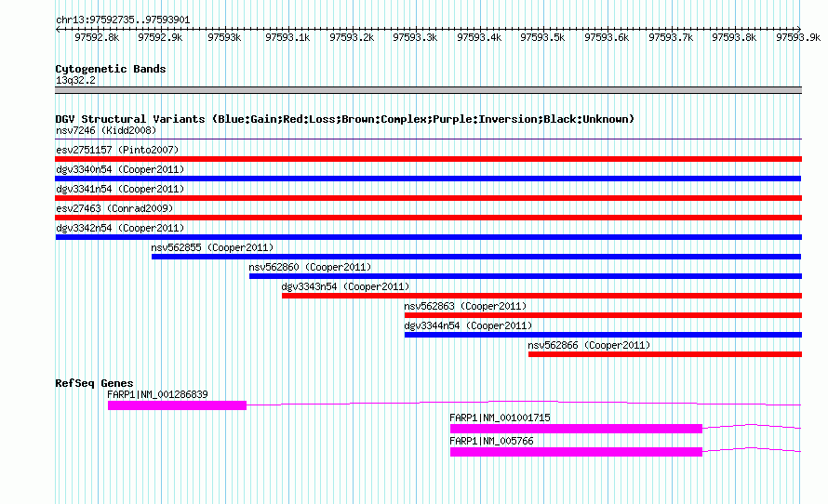Click the 97593.2k ruler tick label
The width and height of the screenshot is (828, 504).
click(352, 37)
